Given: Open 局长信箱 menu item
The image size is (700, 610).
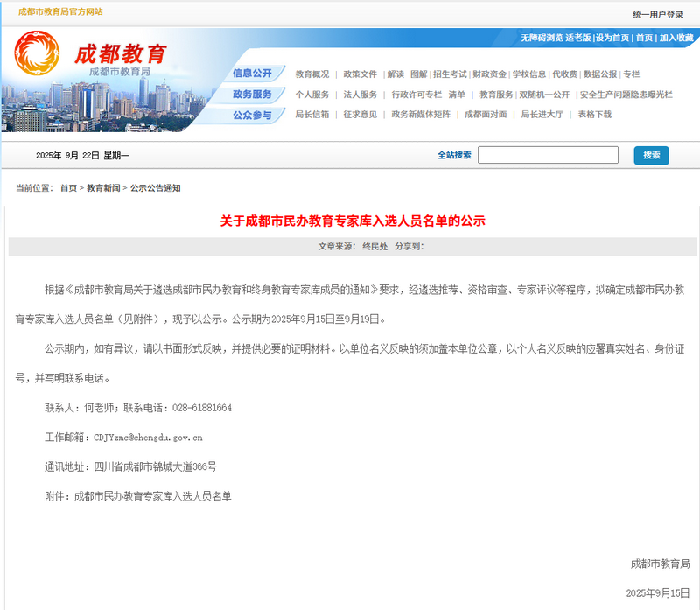Looking at the screenshot, I should pyautogui.click(x=311, y=115).
